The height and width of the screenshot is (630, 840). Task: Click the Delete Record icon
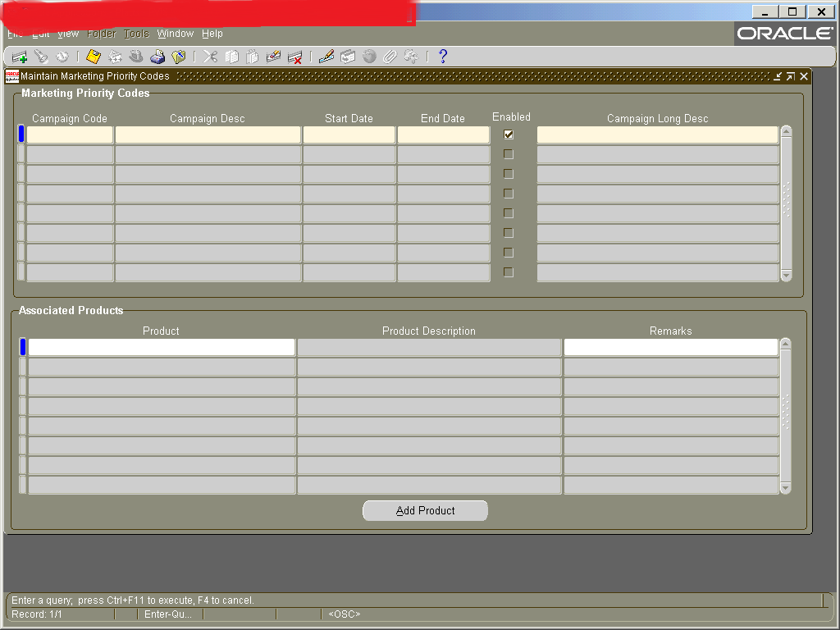295,57
